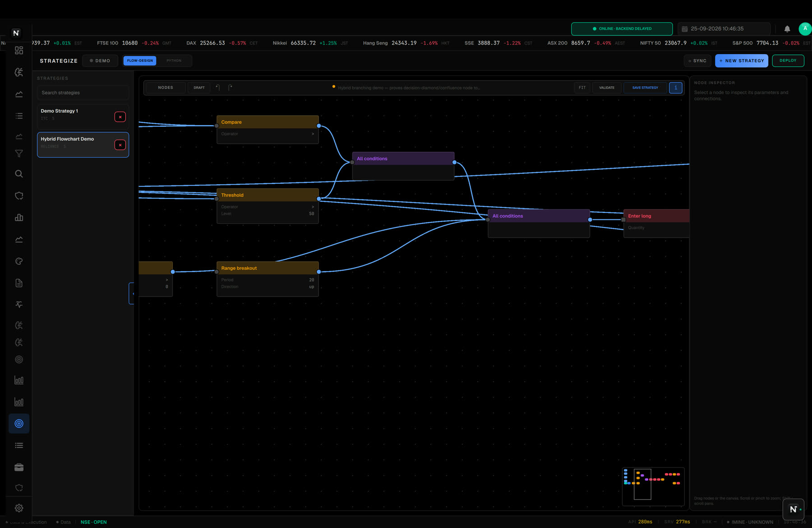Click the NSE · OPEN status text

93,522
